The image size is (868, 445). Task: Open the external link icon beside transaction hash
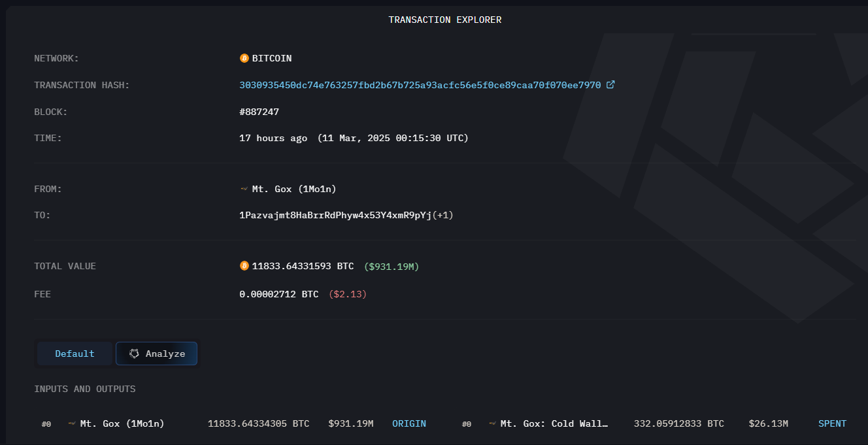click(x=610, y=85)
